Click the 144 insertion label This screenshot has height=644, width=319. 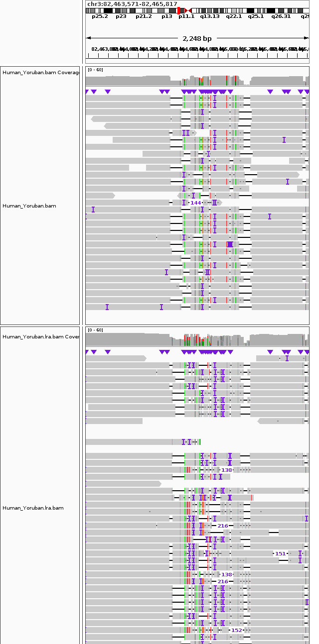[x=195, y=203]
